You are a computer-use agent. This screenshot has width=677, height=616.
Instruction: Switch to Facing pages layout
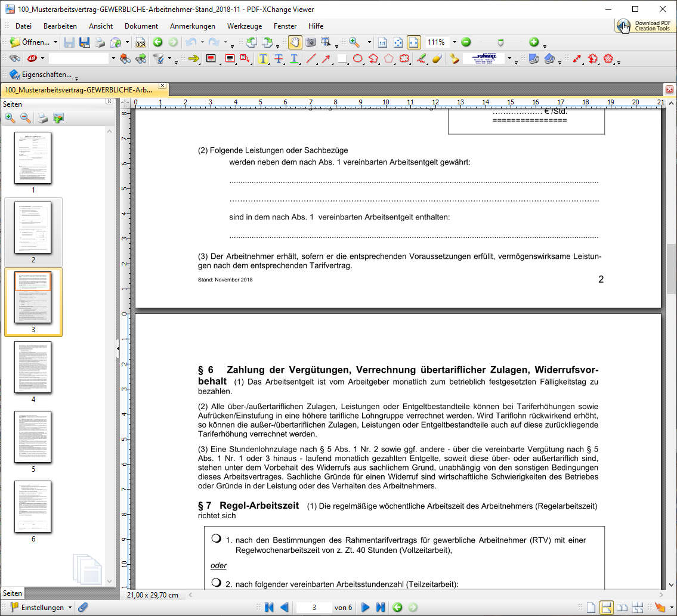622,608
